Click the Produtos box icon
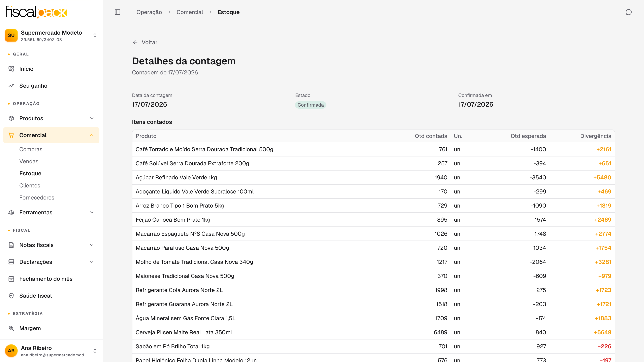644x362 pixels. [11, 118]
